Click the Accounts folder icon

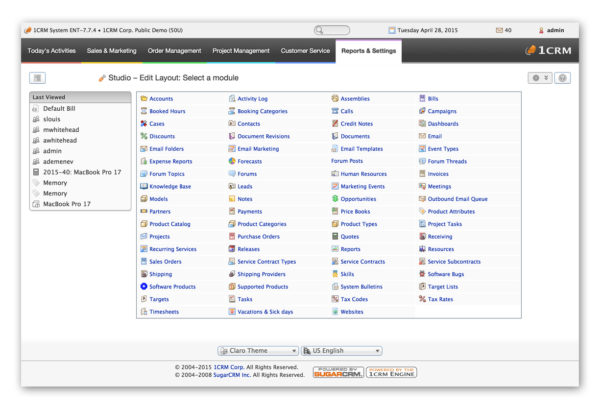click(144, 99)
